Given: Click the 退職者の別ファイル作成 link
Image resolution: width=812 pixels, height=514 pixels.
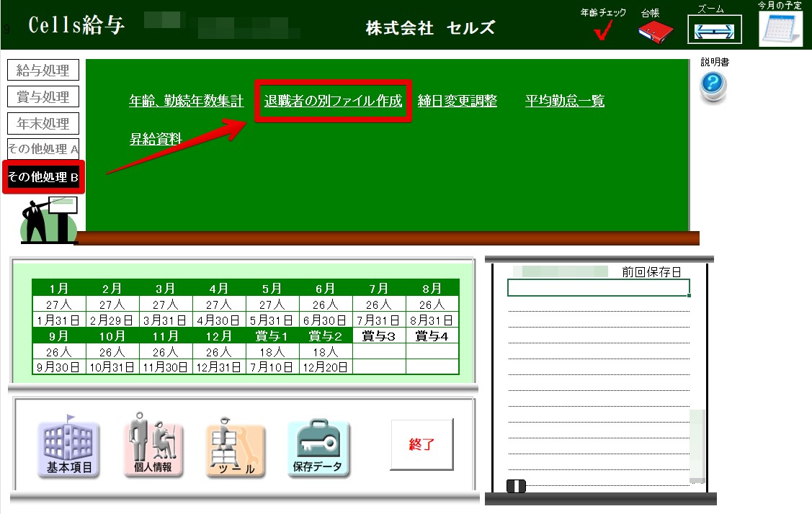Looking at the screenshot, I should point(333,101).
